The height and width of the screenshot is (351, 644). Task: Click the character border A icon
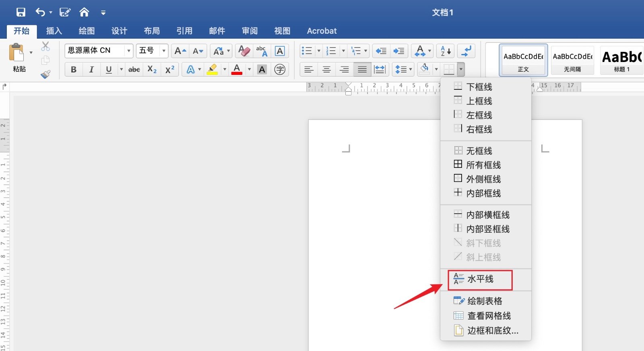(x=280, y=51)
